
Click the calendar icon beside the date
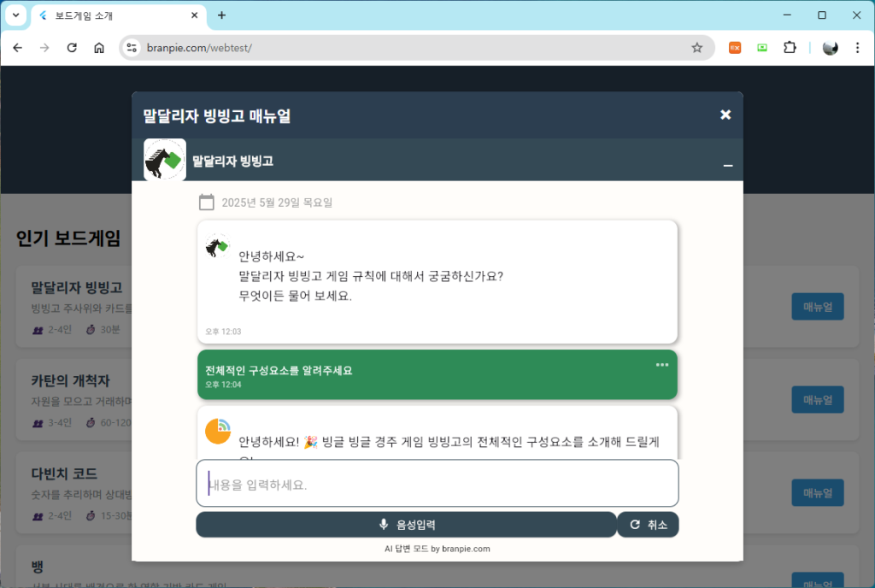click(207, 202)
